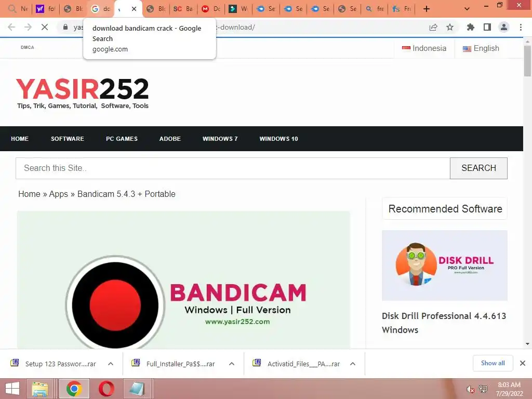The width and height of the screenshot is (532, 399).
Task: Switch to the magnifier 'fre' tab
Action: [375, 9]
